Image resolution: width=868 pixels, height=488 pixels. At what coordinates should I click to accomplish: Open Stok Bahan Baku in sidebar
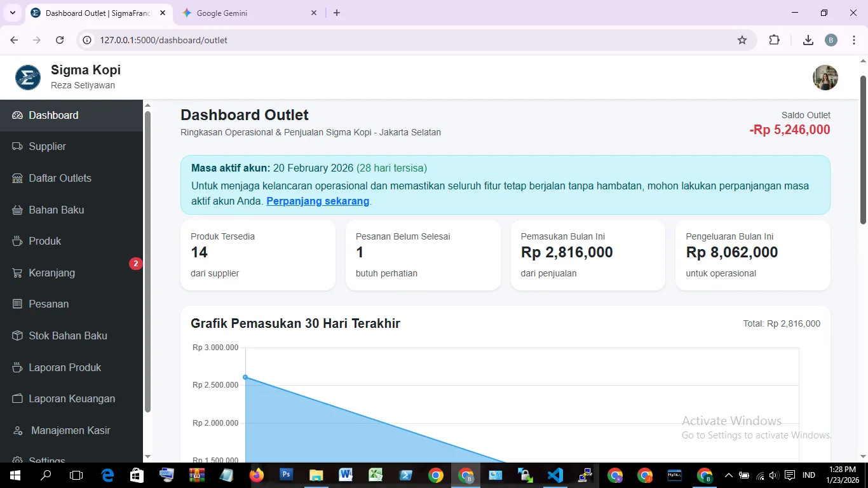pos(71,335)
